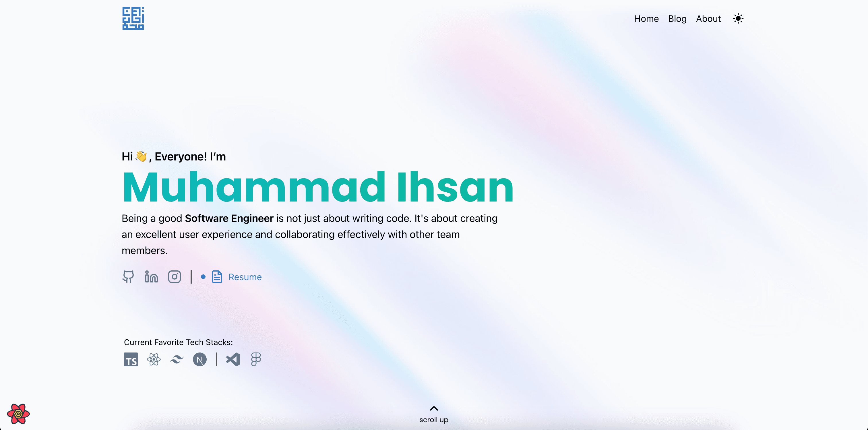868x430 pixels.
Task: Navigate to the Blog menu item
Action: 677,19
